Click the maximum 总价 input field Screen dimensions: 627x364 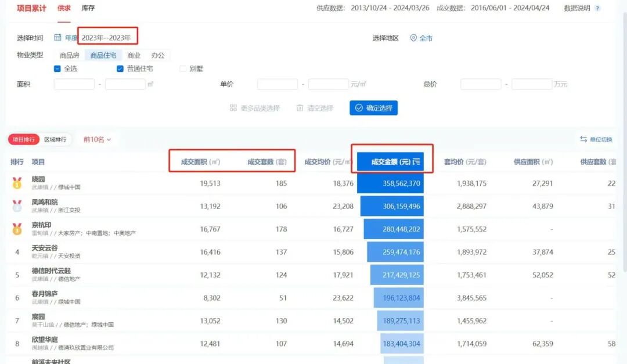[x=532, y=84]
